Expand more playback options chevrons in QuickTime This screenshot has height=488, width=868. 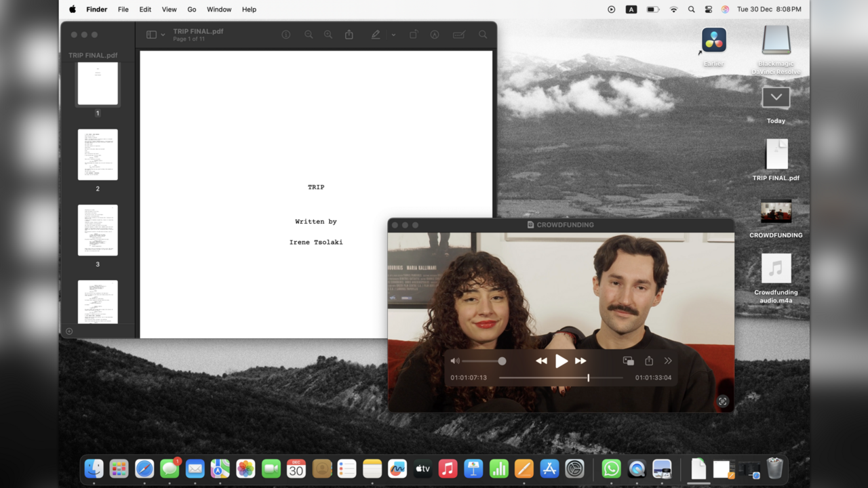click(668, 361)
